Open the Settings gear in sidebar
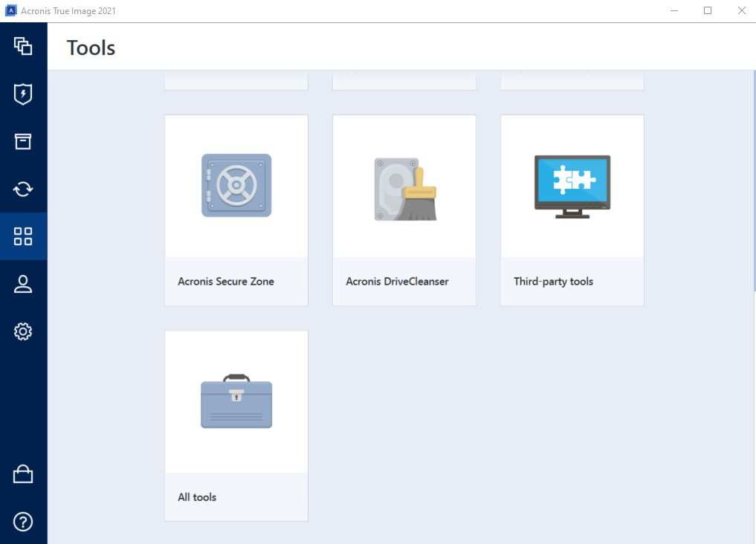756x544 pixels. pos(23,331)
